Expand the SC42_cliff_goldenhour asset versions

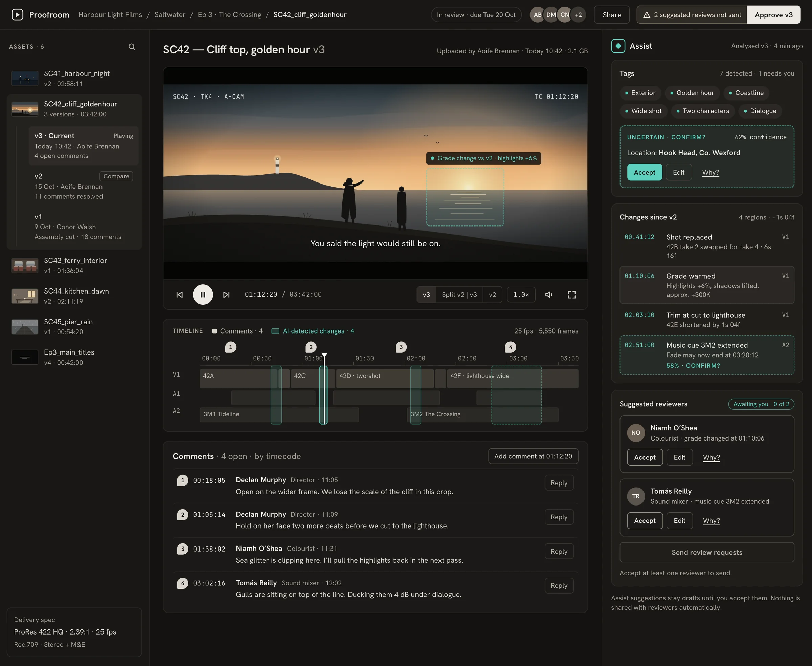74,109
